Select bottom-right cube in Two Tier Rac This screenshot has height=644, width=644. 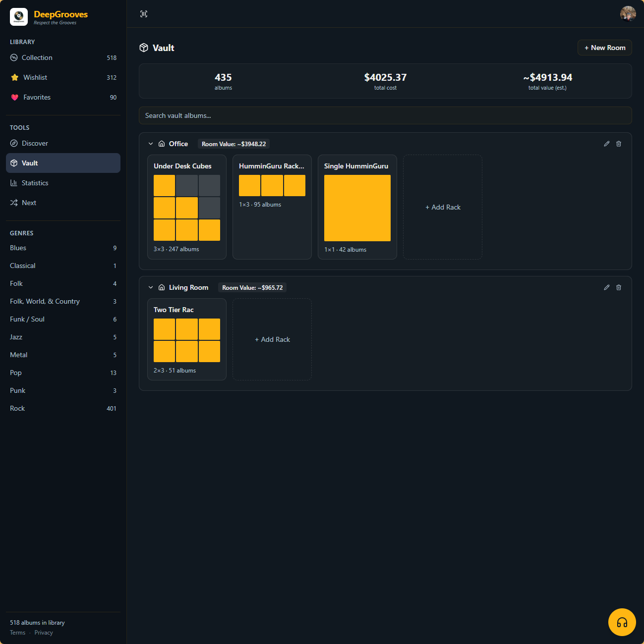209,351
